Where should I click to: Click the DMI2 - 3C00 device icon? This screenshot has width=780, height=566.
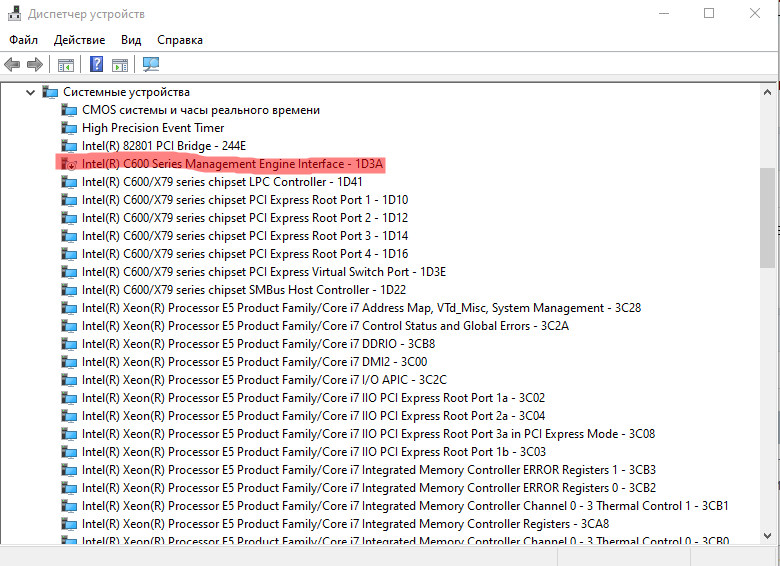pos(69,362)
